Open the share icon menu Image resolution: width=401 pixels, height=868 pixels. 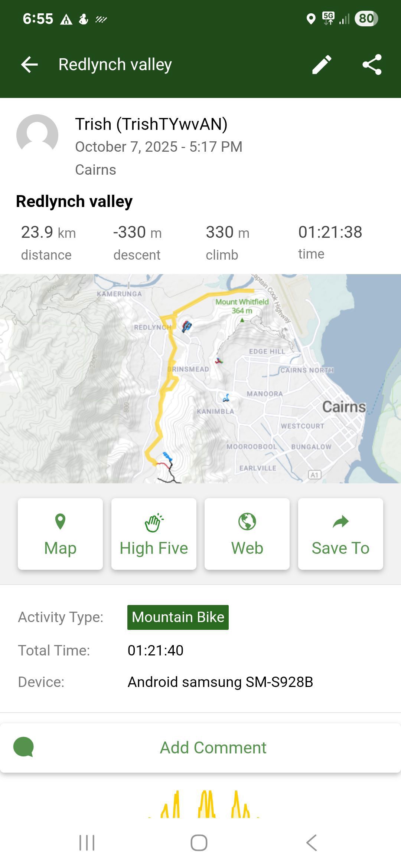point(372,65)
